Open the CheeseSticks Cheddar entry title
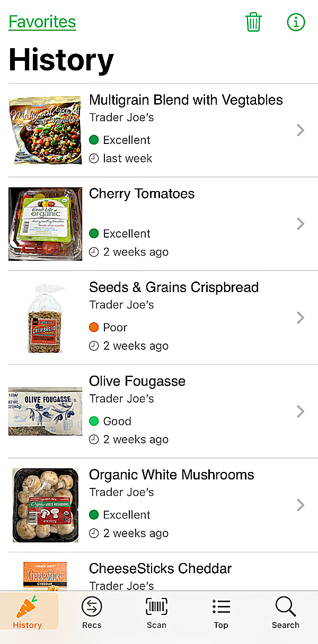The height and width of the screenshot is (644, 318). 160,568
